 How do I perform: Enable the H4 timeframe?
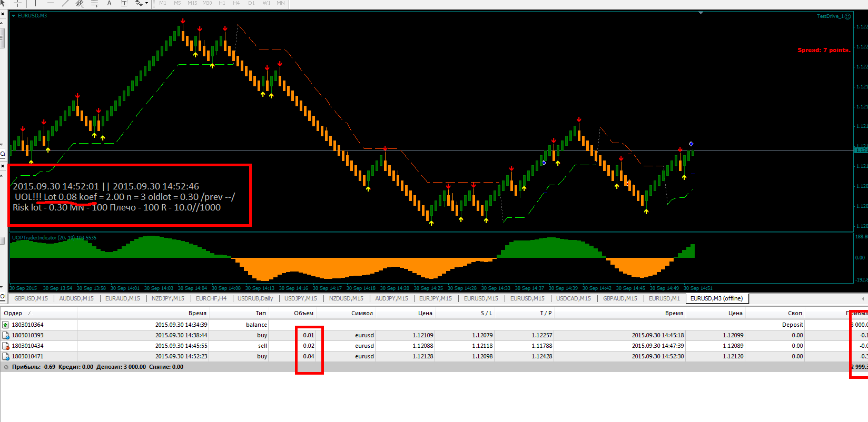[236, 3]
